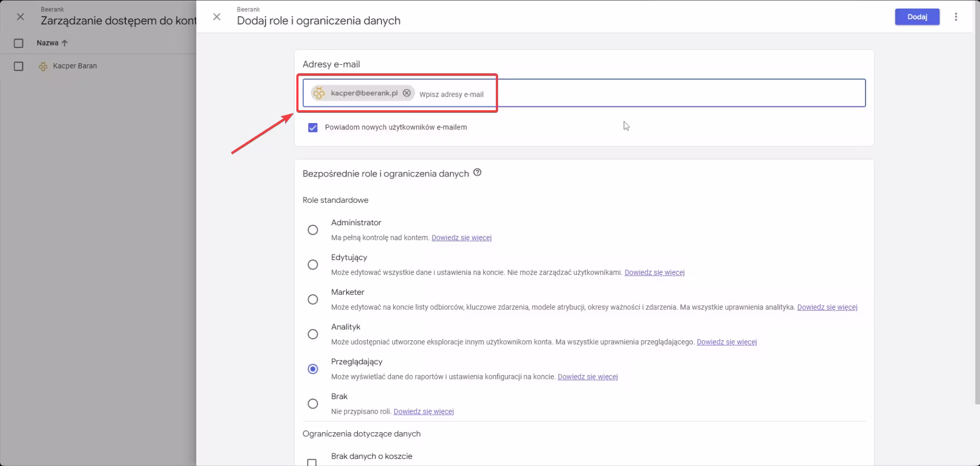Image resolution: width=980 pixels, height=466 pixels.
Task: Select Brak role radio button
Action: tap(313, 404)
